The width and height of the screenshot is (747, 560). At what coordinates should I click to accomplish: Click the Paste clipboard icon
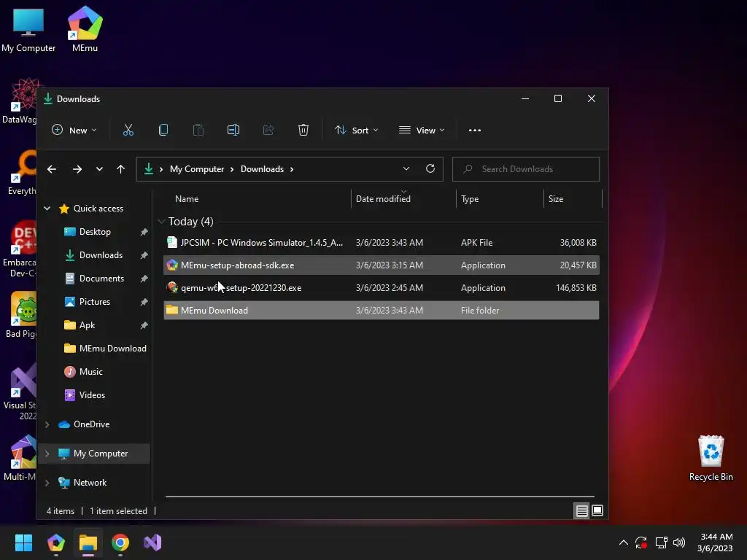point(198,130)
